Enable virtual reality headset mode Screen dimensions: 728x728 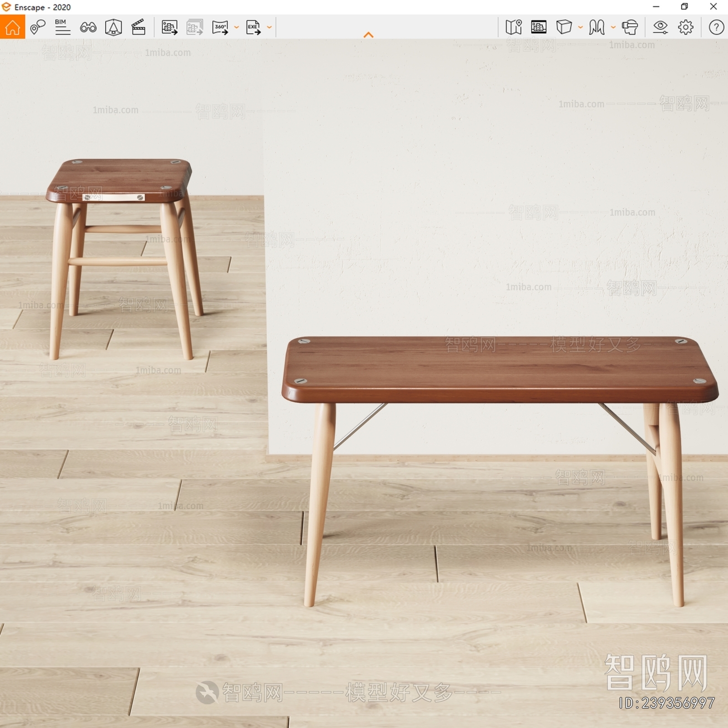pyautogui.click(x=630, y=27)
